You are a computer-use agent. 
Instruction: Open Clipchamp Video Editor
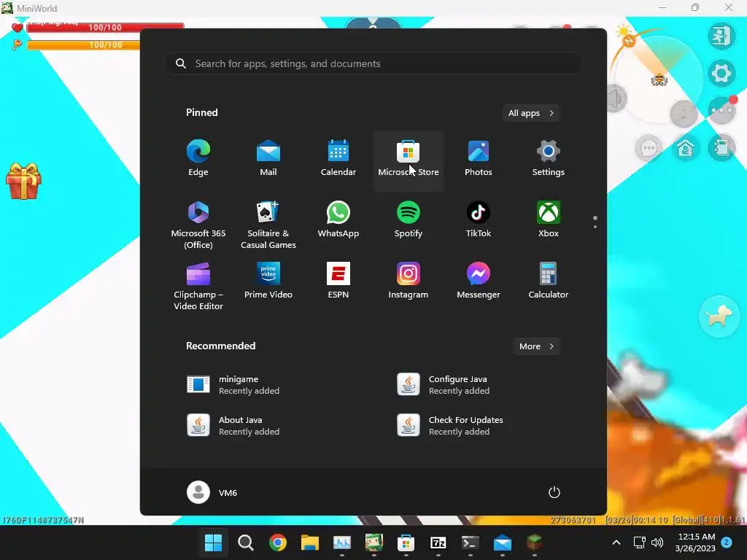pyautogui.click(x=198, y=286)
